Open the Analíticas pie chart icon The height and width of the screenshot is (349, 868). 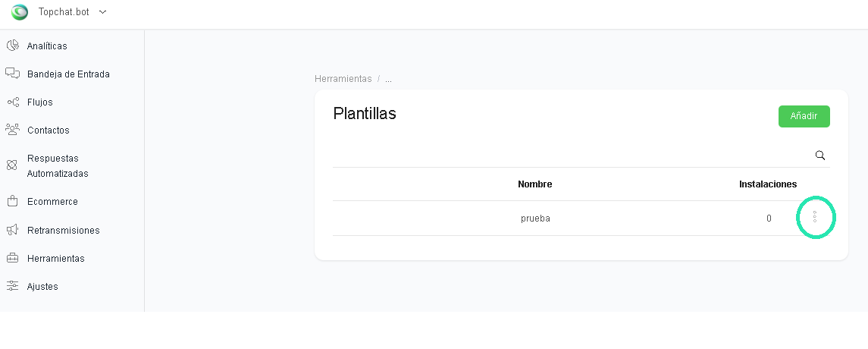[12, 46]
